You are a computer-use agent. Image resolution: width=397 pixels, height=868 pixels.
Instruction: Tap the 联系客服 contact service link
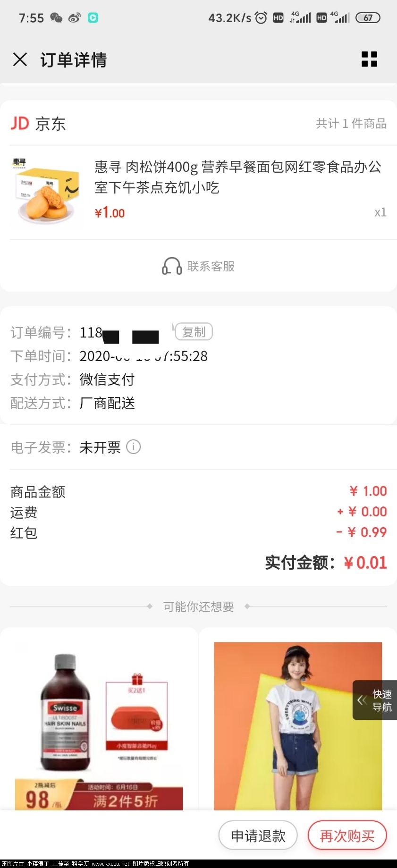211,266
